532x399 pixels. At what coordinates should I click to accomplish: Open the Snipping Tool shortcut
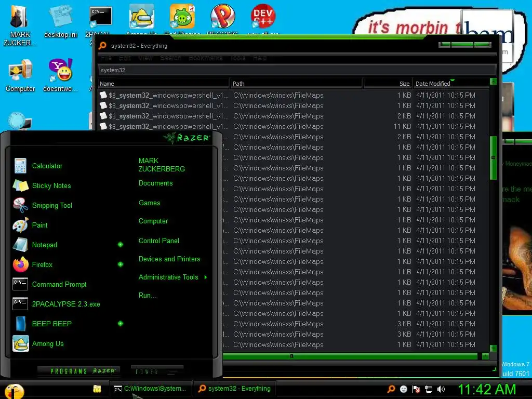tap(52, 205)
